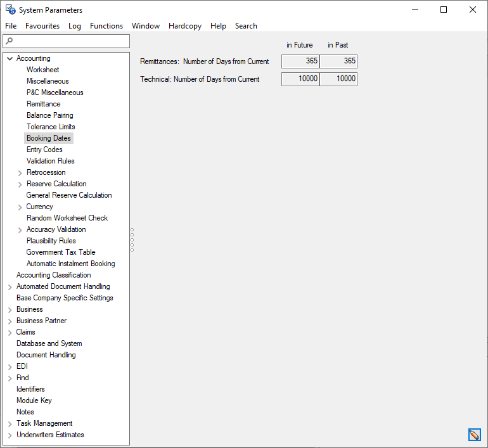Click the panel splitter handle dots
The width and height of the screenshot is (488, 448).
[132, 240]
